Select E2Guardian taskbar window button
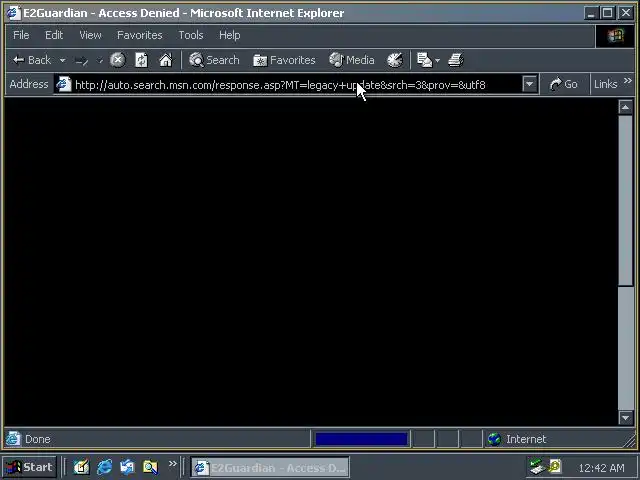The image size is (640, 480). pos(270,467)
